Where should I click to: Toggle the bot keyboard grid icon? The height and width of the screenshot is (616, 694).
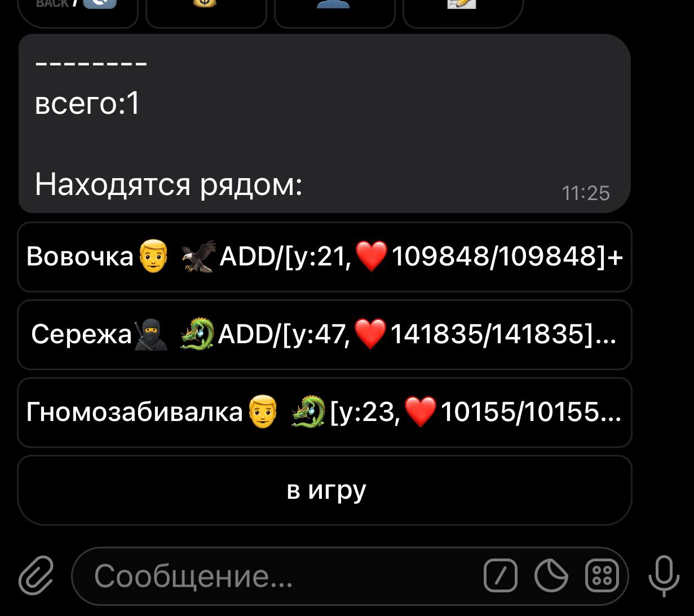[x=602, y=575]
